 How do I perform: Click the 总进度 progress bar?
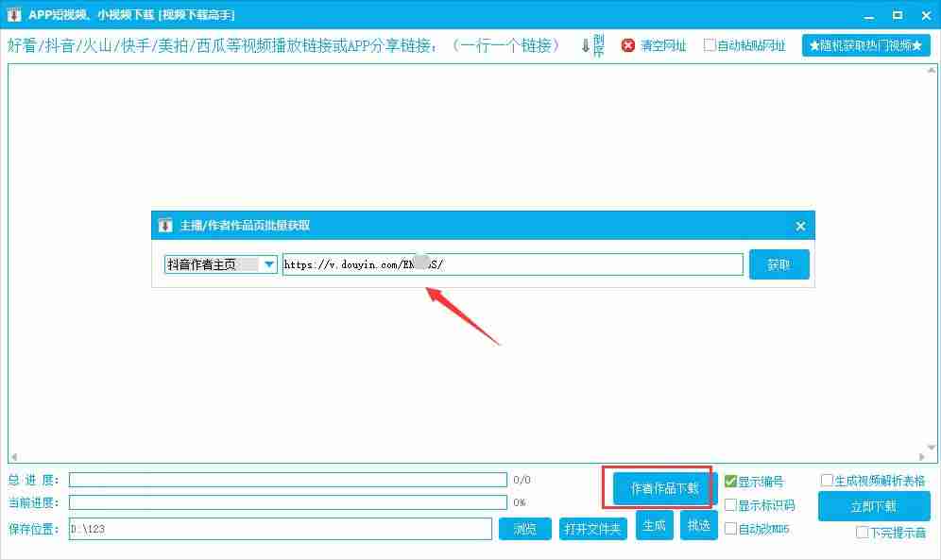coord(288,480)
